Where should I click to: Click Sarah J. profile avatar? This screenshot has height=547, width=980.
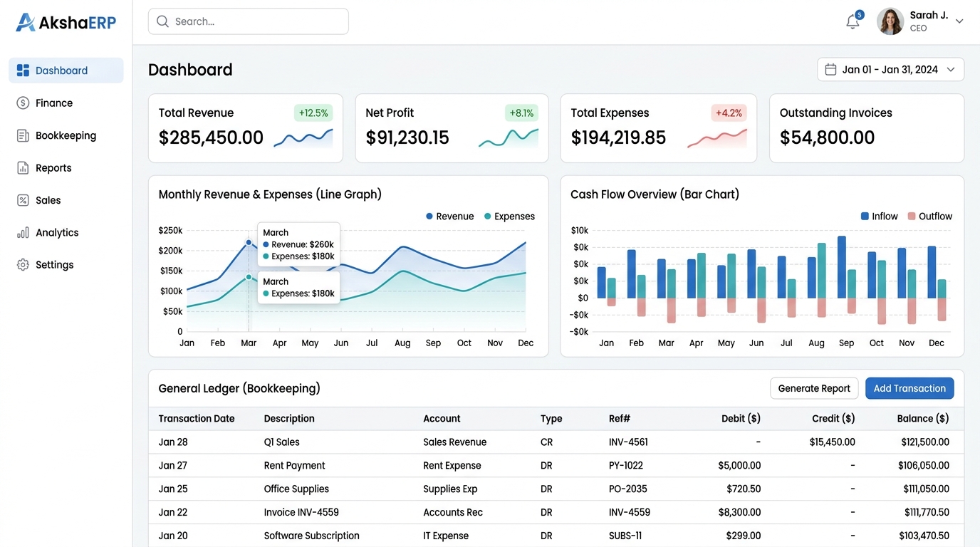(x=890, y=21)
